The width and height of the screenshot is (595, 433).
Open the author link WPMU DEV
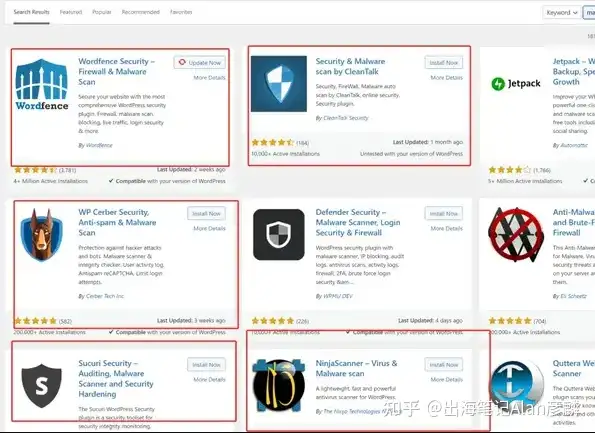338,296
